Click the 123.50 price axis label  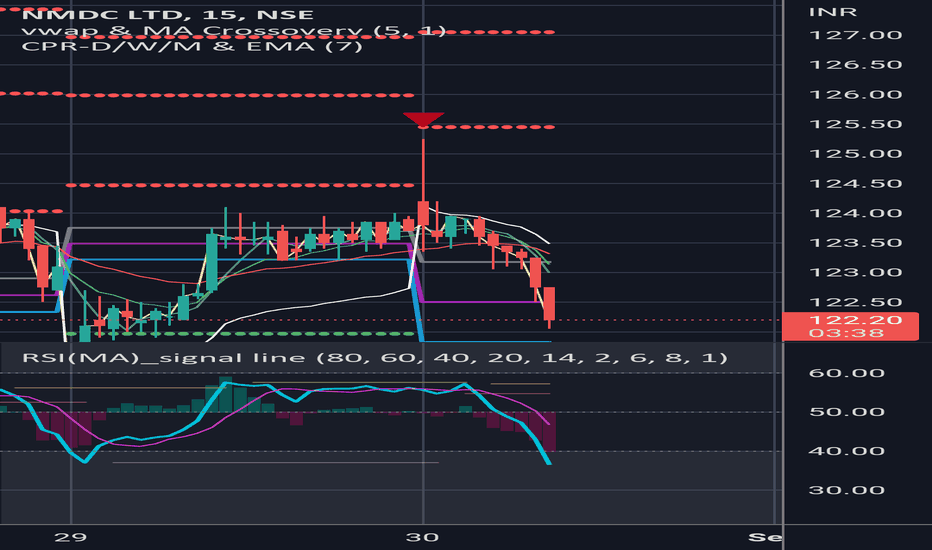[855, 243]
